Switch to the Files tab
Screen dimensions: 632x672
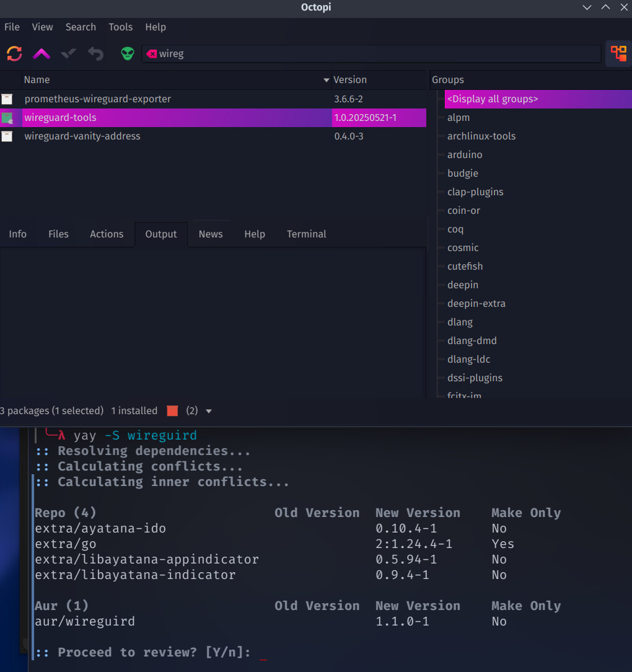58,234
